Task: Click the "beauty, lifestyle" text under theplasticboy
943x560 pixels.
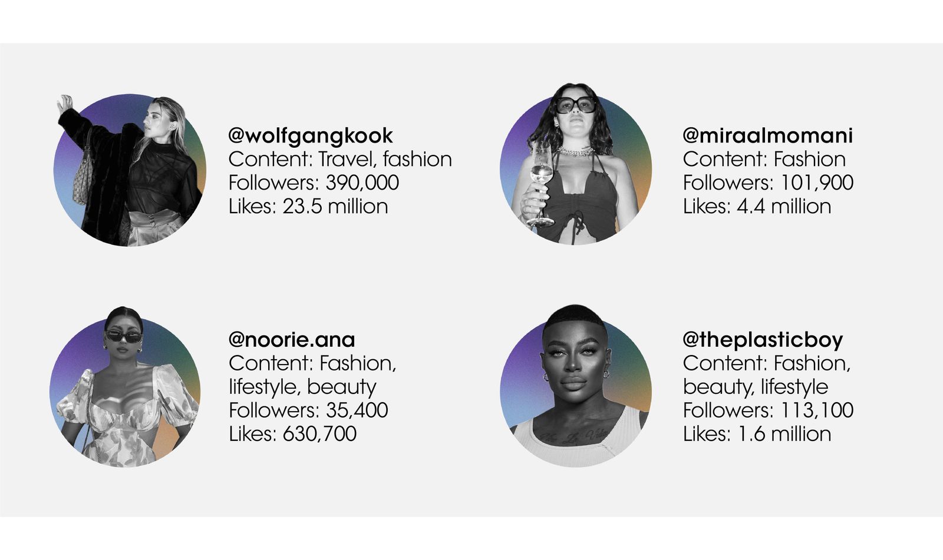Action: 755,387
